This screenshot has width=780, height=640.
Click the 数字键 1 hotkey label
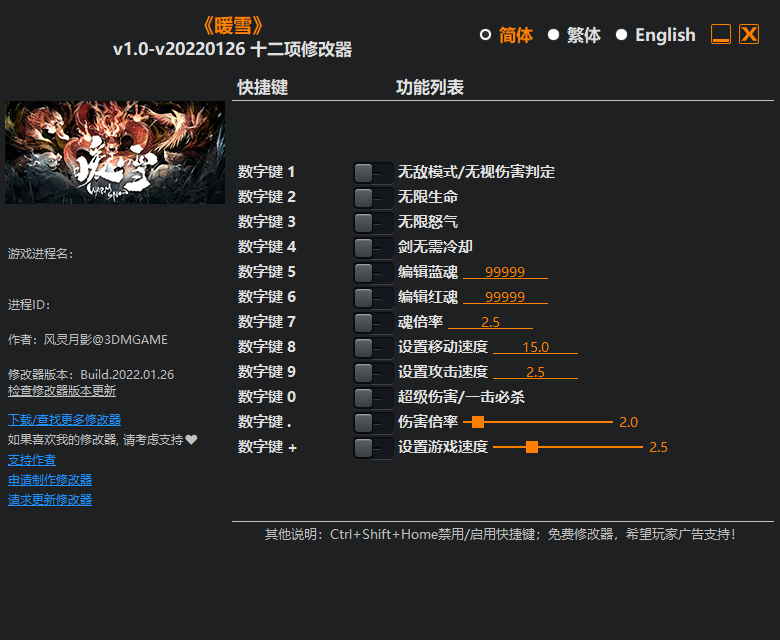[x=267, y=172]
